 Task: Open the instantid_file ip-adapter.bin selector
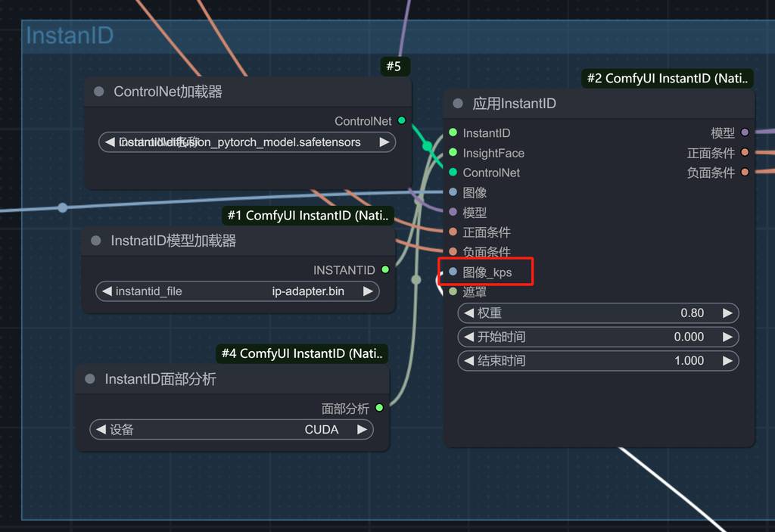pyautogui.click(x=237, y=291)
